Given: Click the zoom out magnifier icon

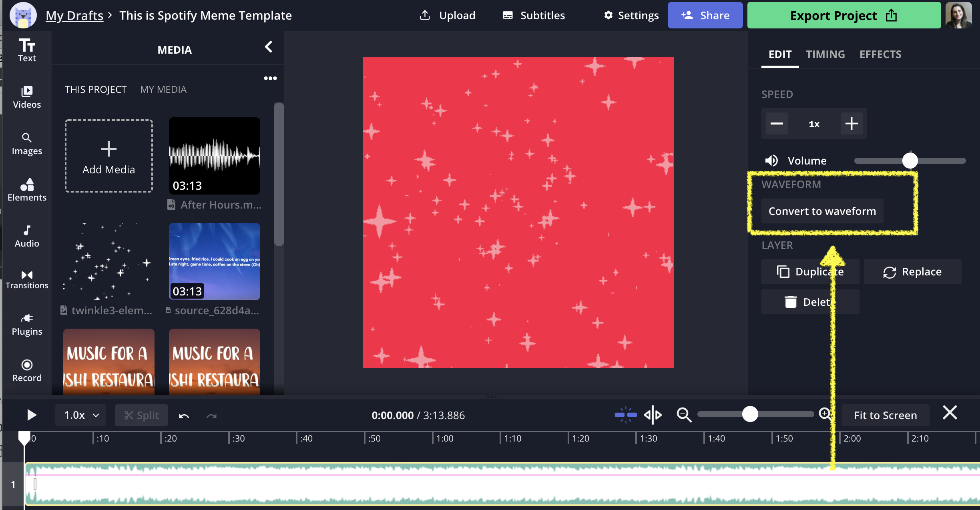Looking at the screenshot, I should click(684, 415).
